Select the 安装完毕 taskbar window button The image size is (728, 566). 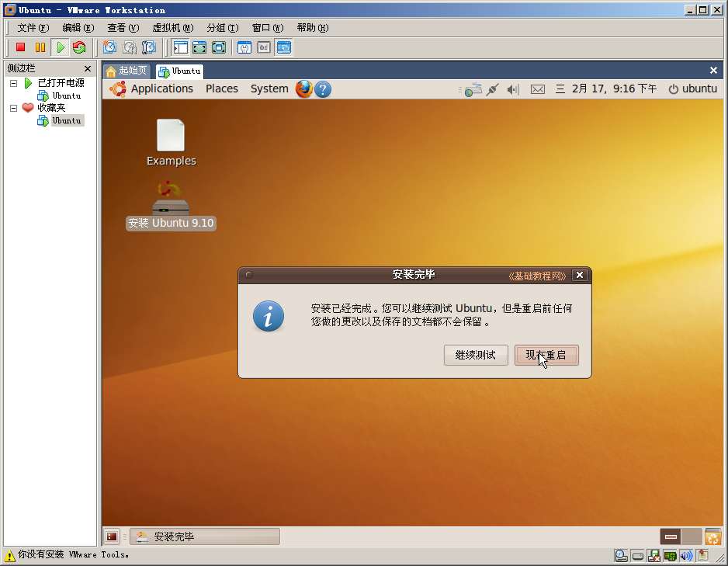click(205, 536)
